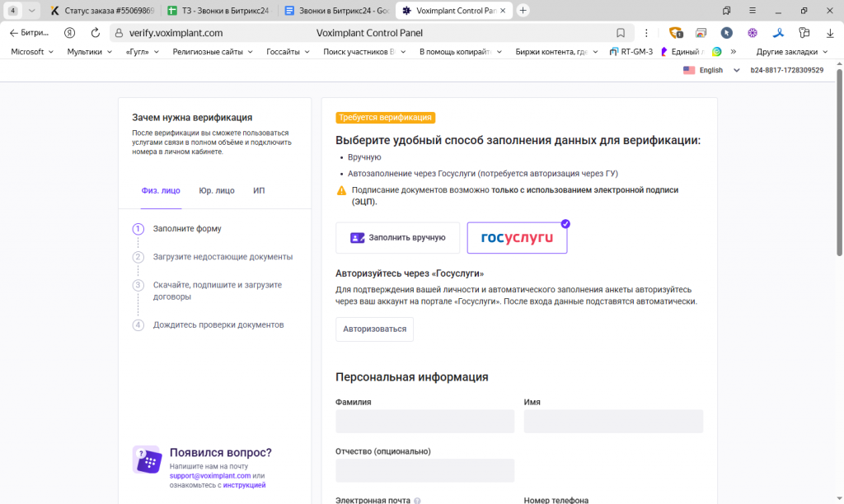Expand Поиск участников bookmarks folder
This screenshot has width=844, height=504.
363,52
